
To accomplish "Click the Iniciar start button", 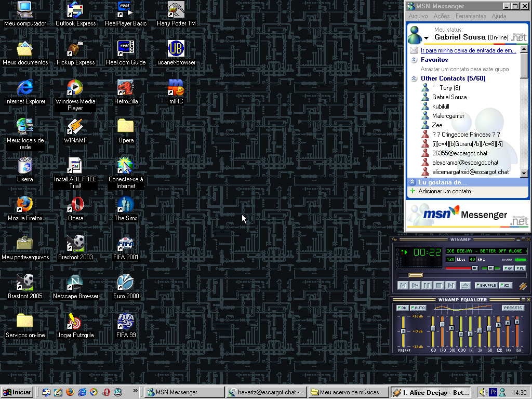I will (x=17, y=392).
